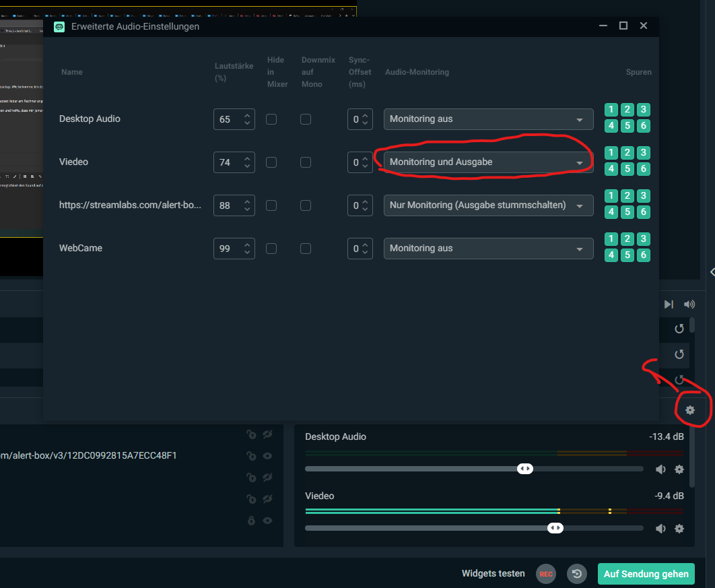Click the Streamlabs logo in dialog title bar
This screenshot has height=588, width=715.
[x=59, y=26]
